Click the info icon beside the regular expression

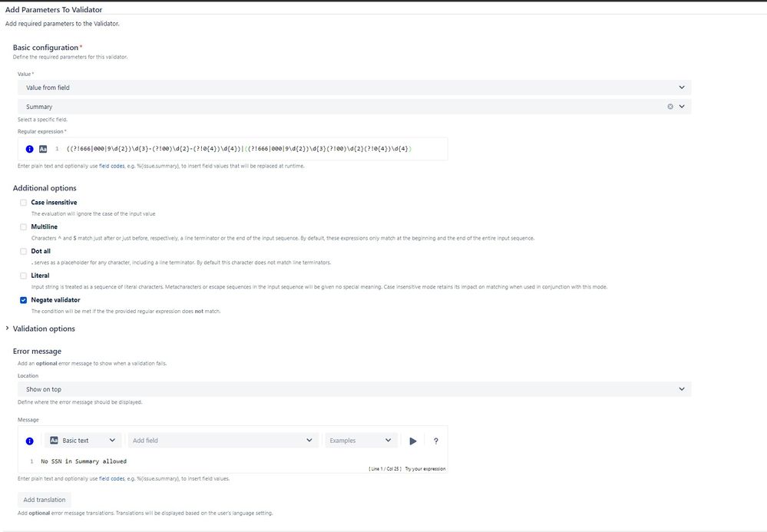coord(29,149)
